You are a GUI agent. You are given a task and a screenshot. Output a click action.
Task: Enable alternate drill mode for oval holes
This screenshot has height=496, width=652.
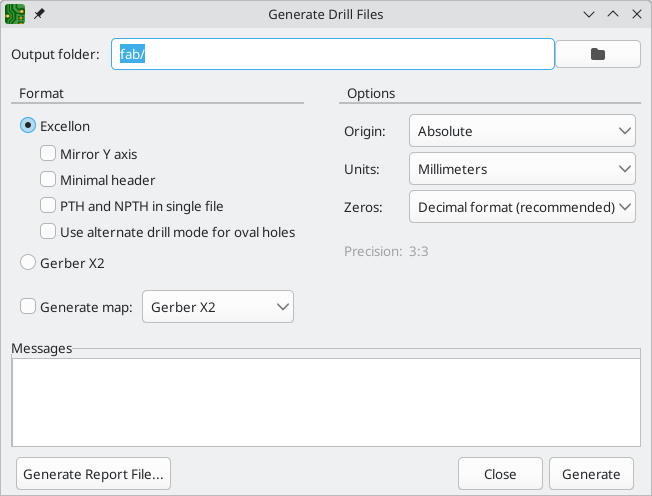(48, 232)
